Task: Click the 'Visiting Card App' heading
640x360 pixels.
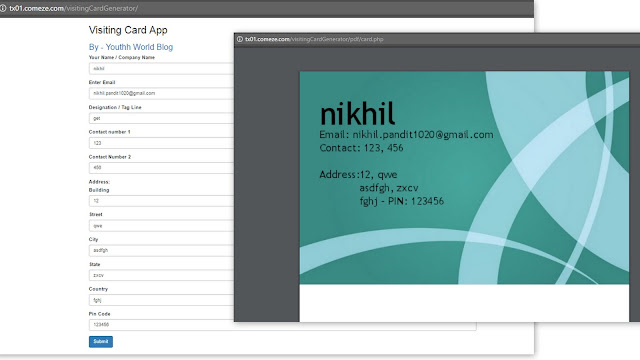Action: pos(128,30)
